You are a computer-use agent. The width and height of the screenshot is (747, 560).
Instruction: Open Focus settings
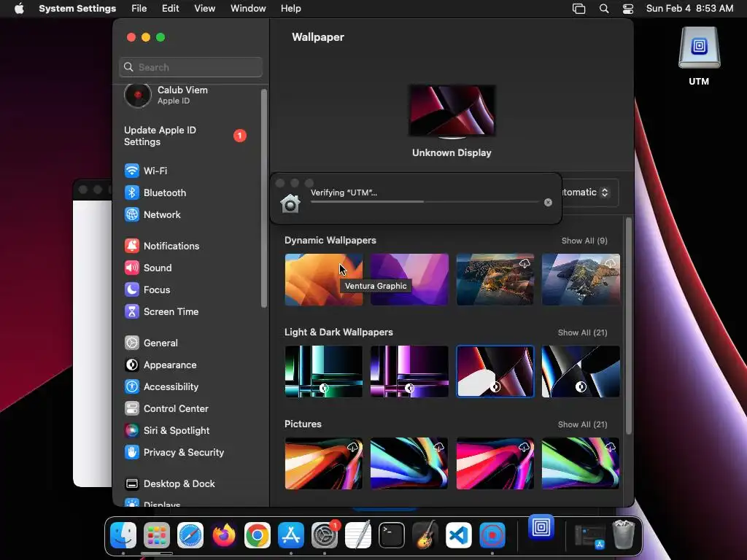tap(147, 289)
